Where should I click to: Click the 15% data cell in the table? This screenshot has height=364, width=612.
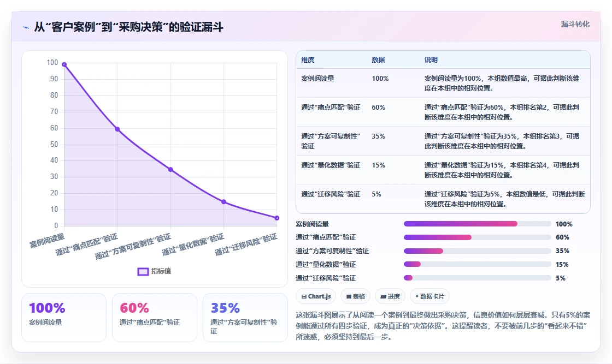(x=378, y=165)
